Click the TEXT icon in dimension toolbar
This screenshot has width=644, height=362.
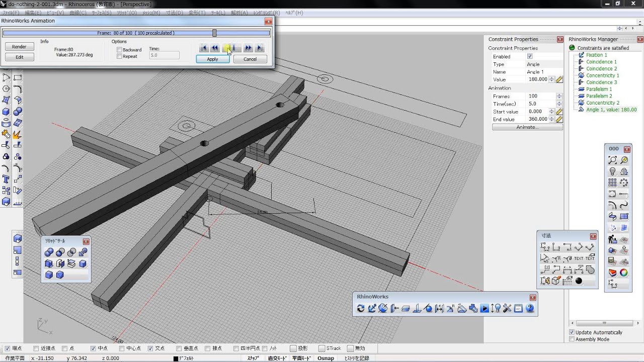[x=579, y=258]
